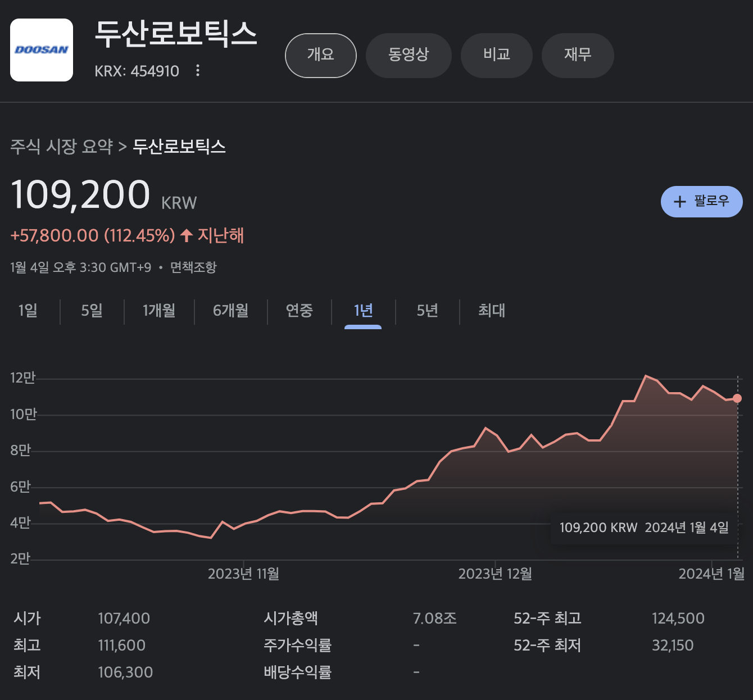Select the 개요 tab pill

pyautogui.click(x=321, y=56)
